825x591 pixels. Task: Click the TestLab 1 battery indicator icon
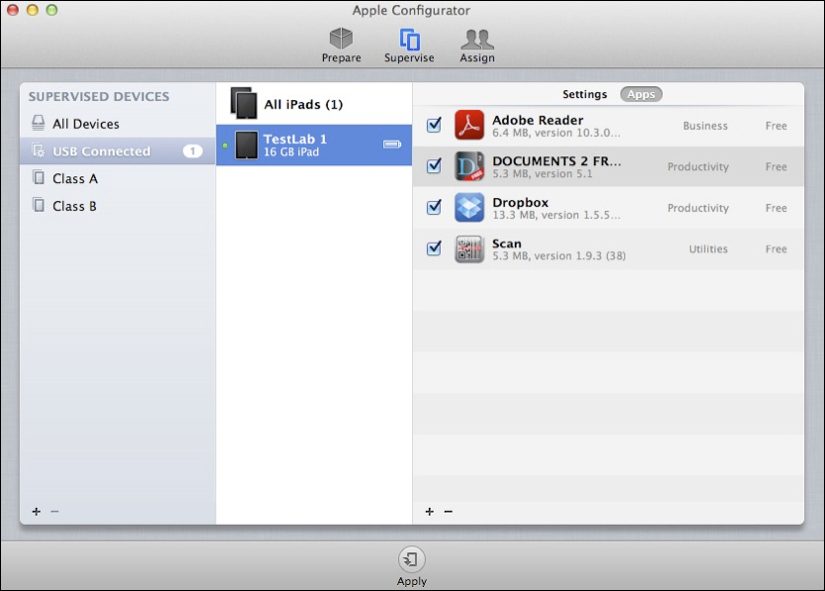pos(392,144)
